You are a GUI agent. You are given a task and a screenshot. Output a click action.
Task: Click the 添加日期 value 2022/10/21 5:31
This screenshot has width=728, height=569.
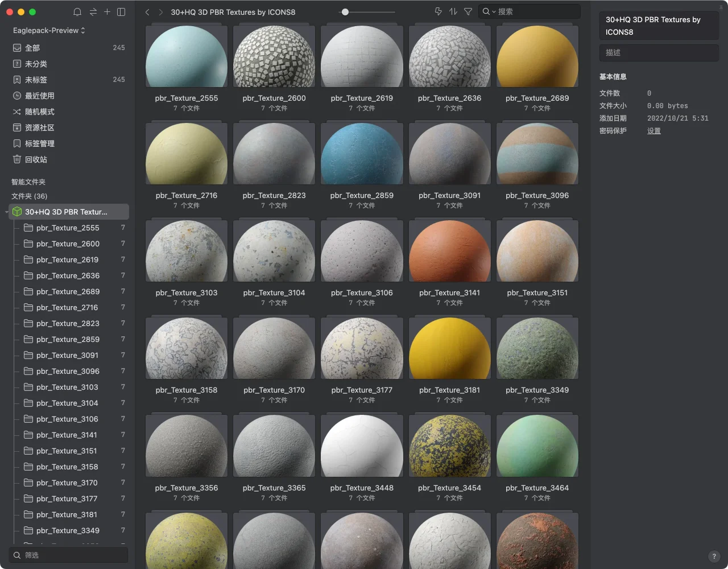(678, 118)
